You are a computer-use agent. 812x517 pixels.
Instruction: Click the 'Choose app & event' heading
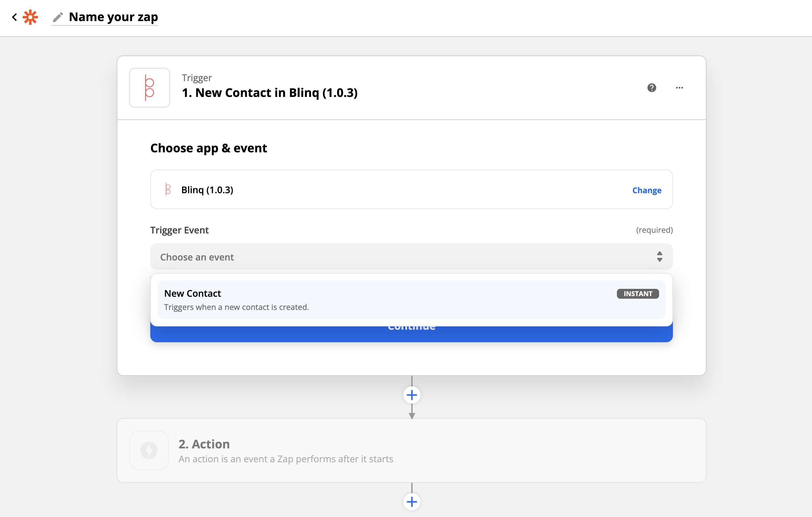[208, 148]
